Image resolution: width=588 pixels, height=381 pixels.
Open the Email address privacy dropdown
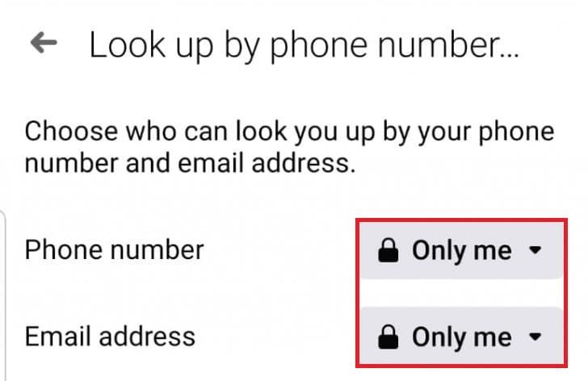pos(460,337)
